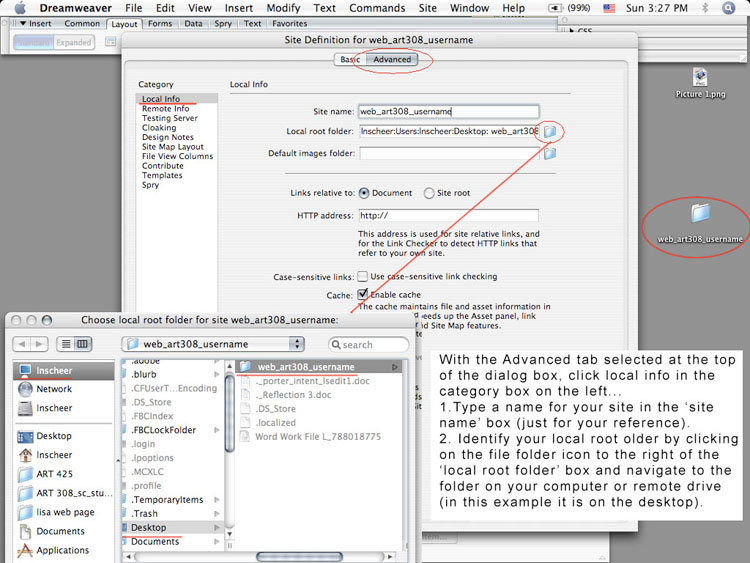Select Templates category
This screenshot has width=750, height=563.
click(162, 176)
